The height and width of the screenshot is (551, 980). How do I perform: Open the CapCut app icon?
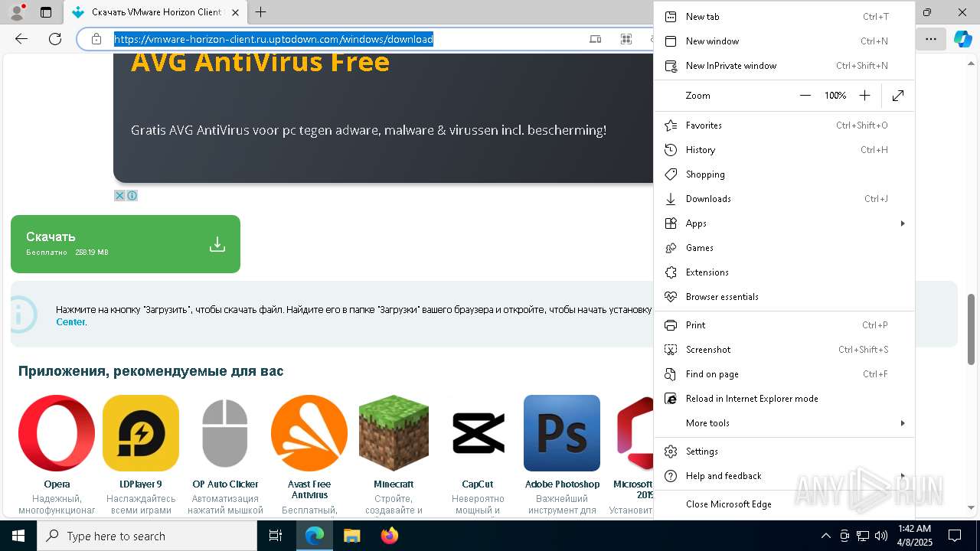pos(478,433)
